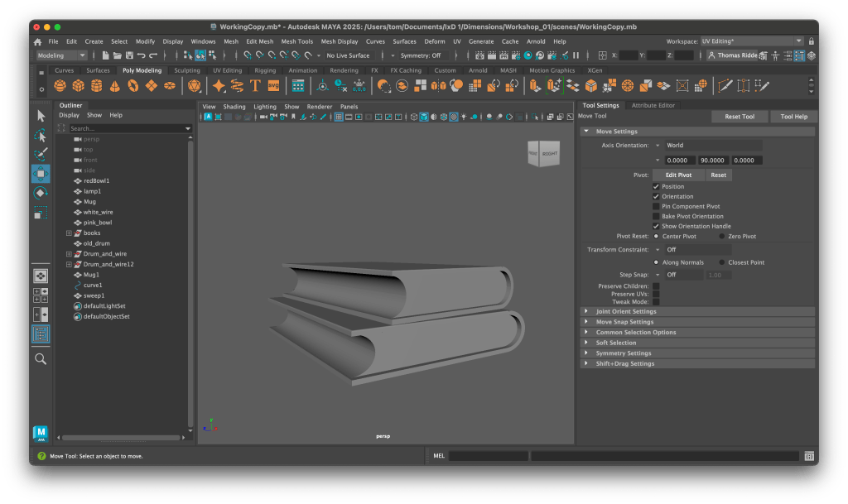The height and width of the screenshot is (504, 848).
Task: Select the Rotate tool in the toolbox
Action: click(41, 193)
